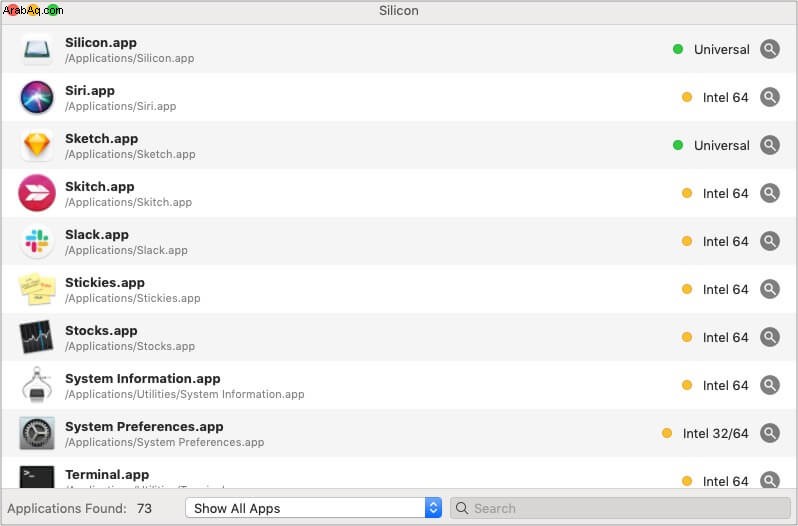Reveal System Preferences.app with its magnifier button
Viewport: 798px width, 526px height.
(770, 433)
